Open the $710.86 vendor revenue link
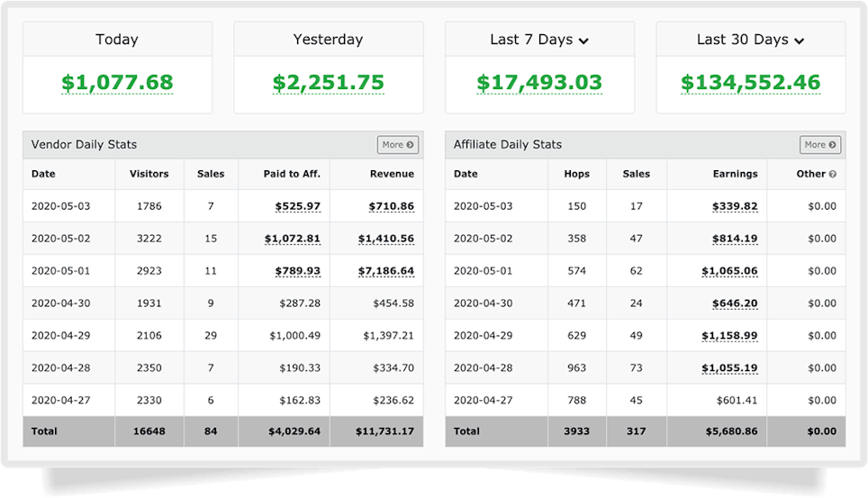The image size is (868, 498). [392, 206]
